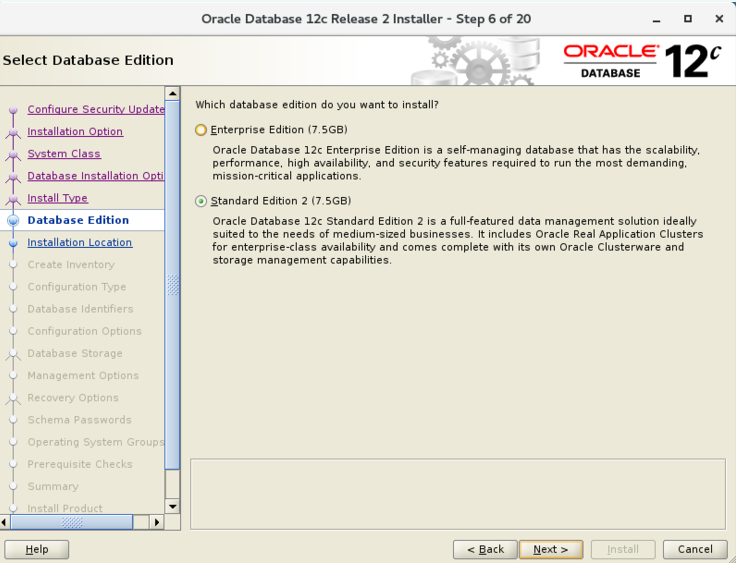
Task: Click the Back button
Action: tap(485, 549)
